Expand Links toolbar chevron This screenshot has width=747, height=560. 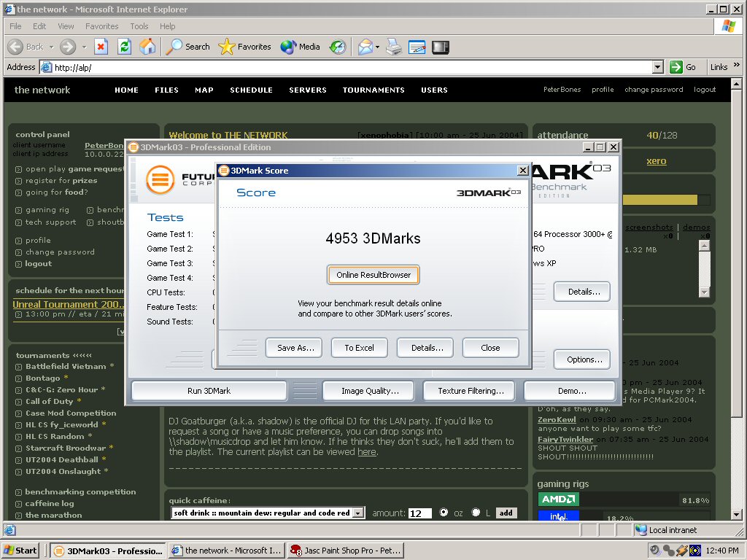click(x=737, y=65)
